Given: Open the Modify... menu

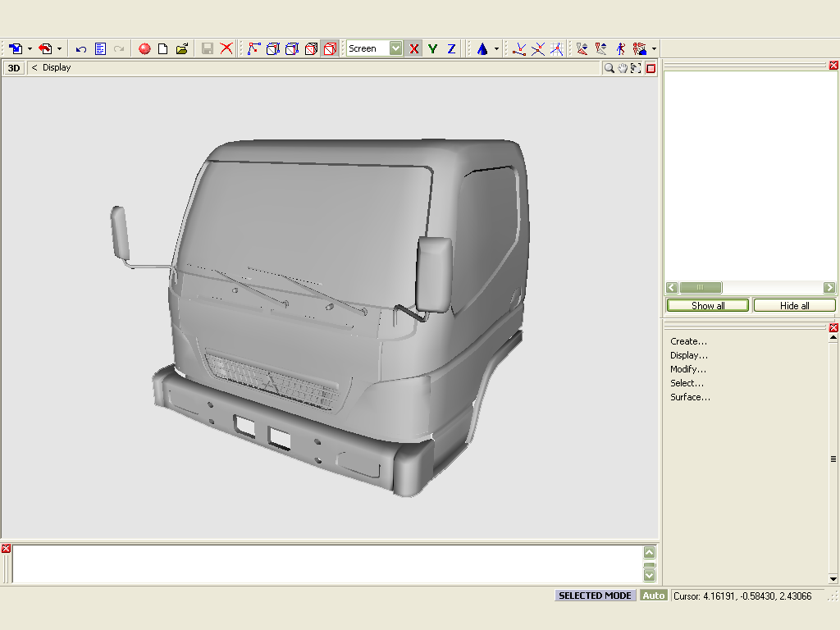Looking at the screenshot, I should [x=688, y=369].
